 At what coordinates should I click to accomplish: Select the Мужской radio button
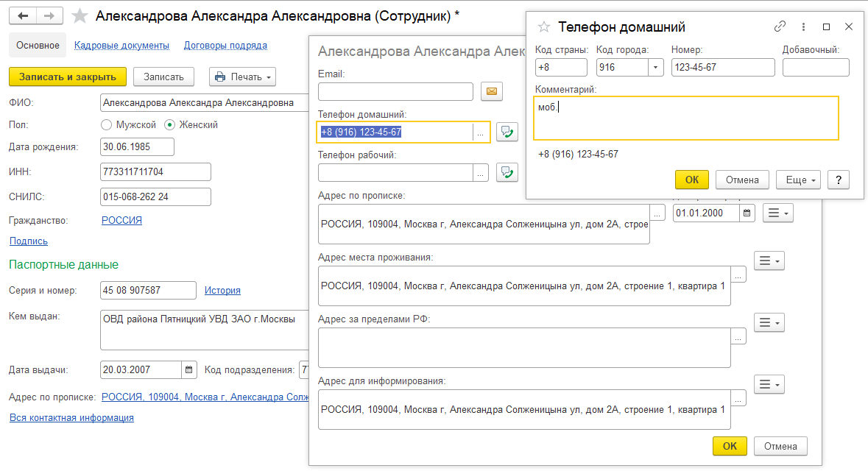(107, 125)
